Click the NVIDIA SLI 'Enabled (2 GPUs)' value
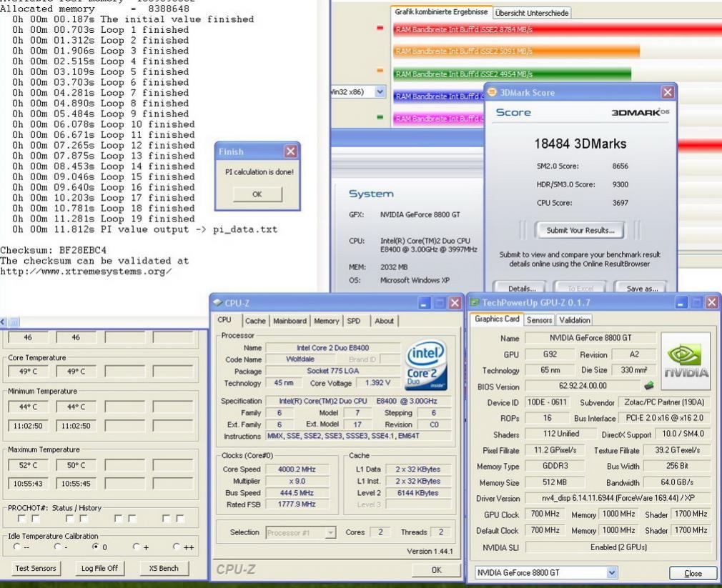Screen dimensions: 722x588 tap(618, 547)
